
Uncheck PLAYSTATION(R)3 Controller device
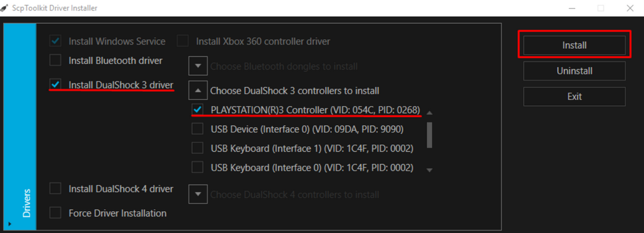click(x=198, y=110)
